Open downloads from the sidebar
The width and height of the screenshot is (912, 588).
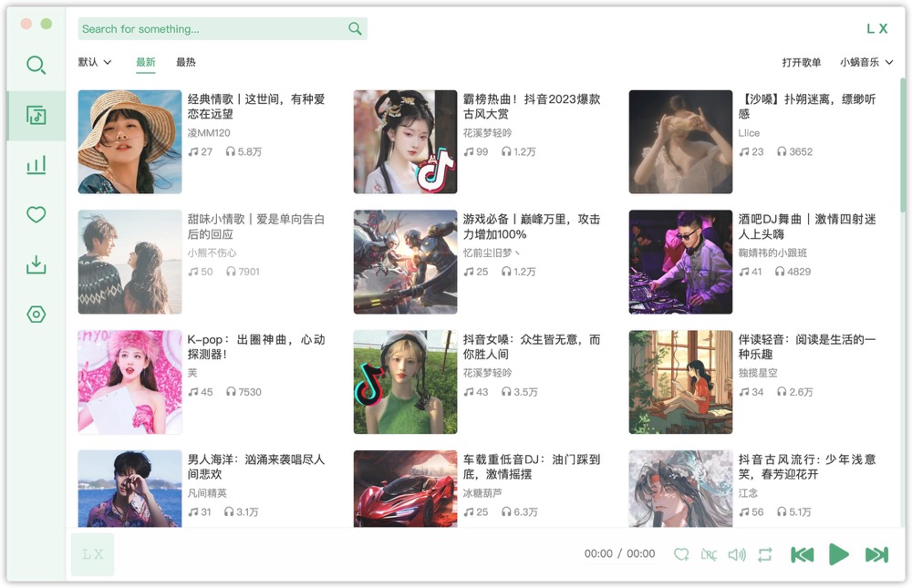point(36,264)
